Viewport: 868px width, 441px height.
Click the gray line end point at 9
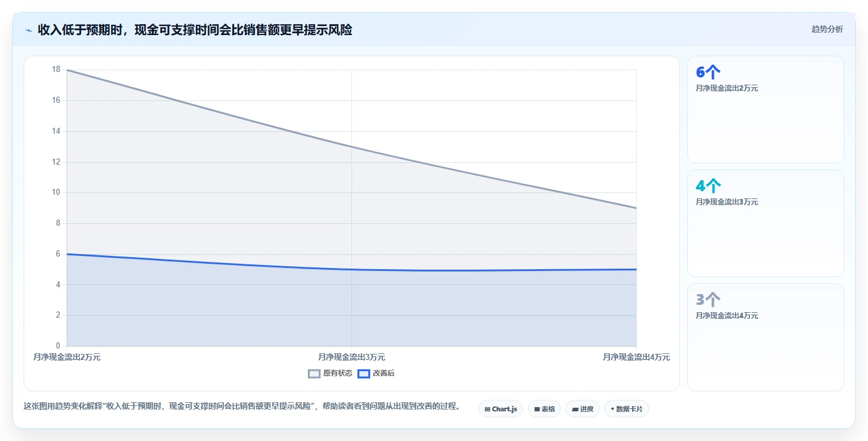coord(636,208)
